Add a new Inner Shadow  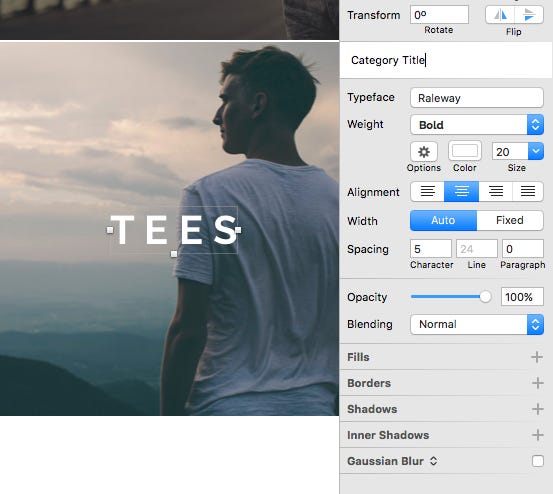[x=537, y=435]
